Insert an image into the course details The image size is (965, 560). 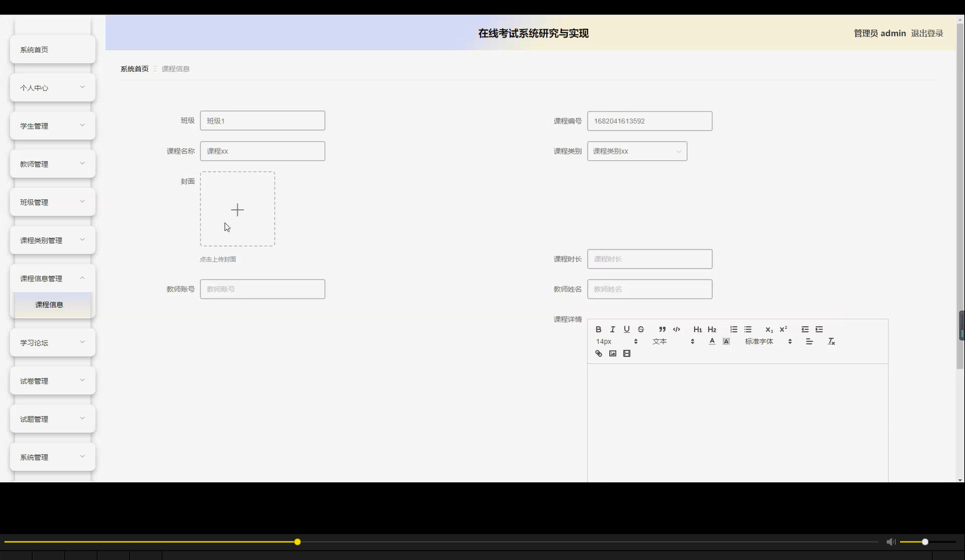pos(612,353)
